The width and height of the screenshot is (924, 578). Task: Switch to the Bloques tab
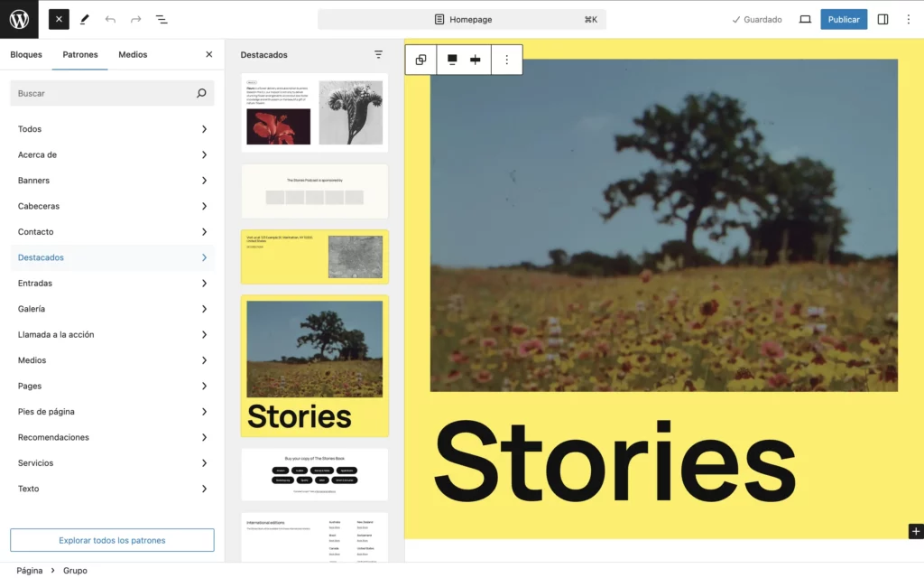coord(26,55)
